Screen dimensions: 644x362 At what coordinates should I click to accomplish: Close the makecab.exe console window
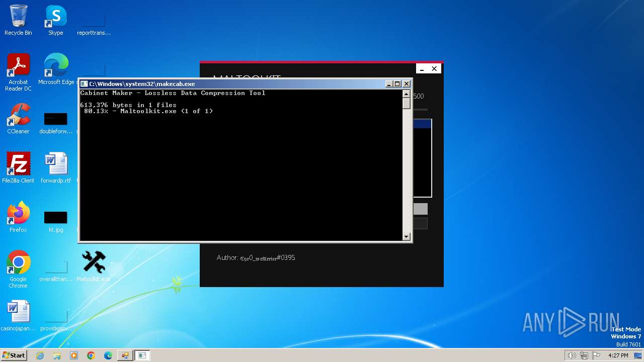point(407,84)
